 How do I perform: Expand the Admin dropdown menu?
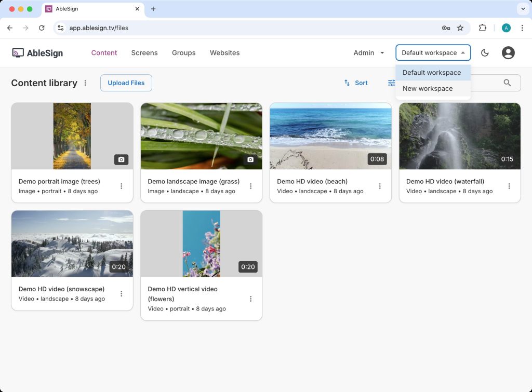[x=369, y=53]
